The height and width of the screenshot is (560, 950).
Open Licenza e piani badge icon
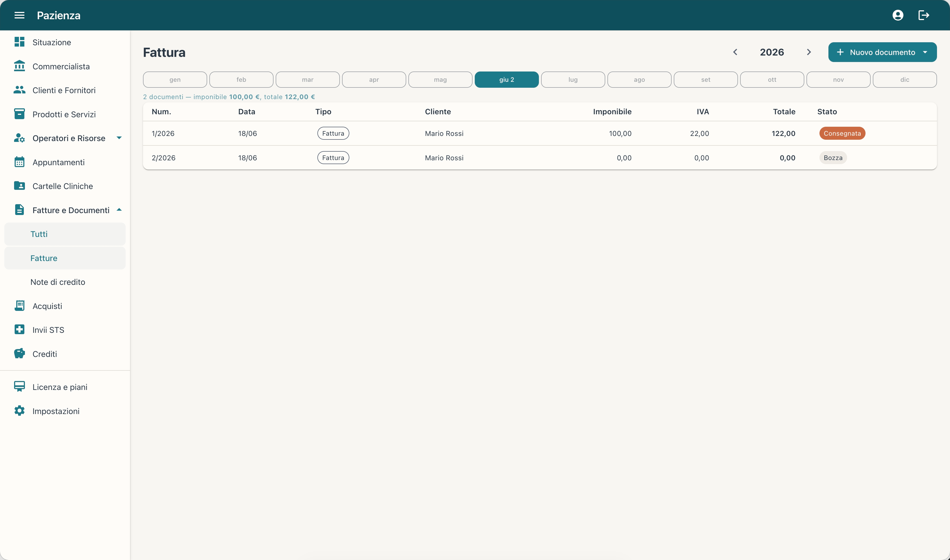[x=19, y=386]
